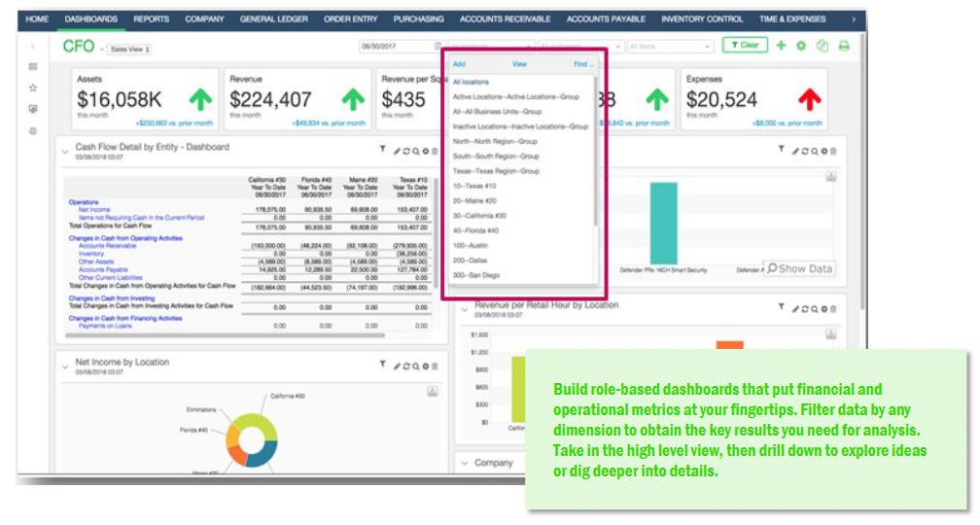Viewport: 980px width, 525px height.
Task: Open dashboard settings via green gear icon
Action: point(801,46)
